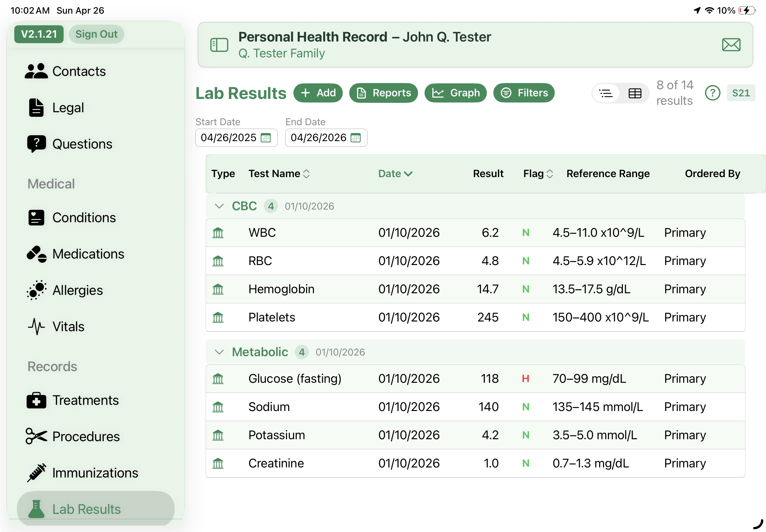Screen dimensions: 766x532
Task: Click the Hemoglobin test name
Action: click(281, 289)
